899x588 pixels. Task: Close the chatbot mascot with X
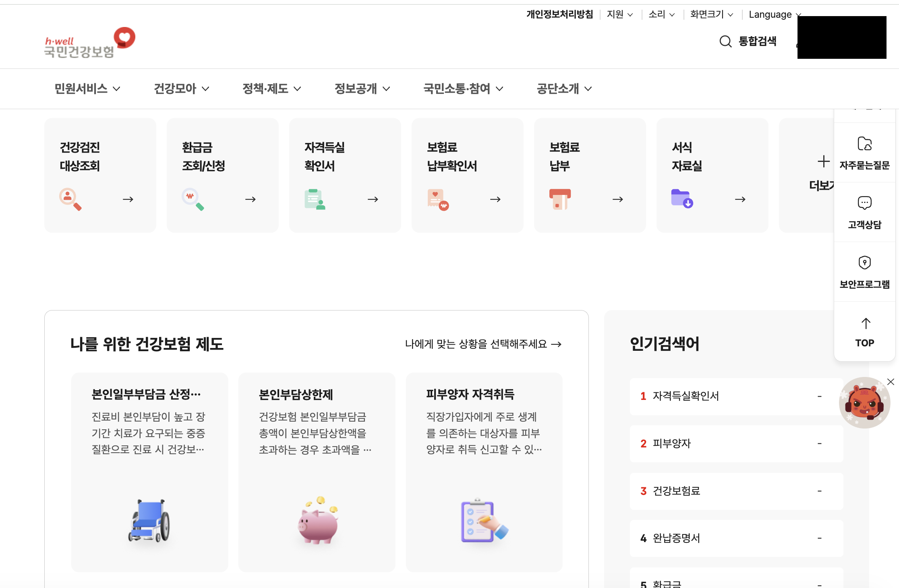[891, 382]
